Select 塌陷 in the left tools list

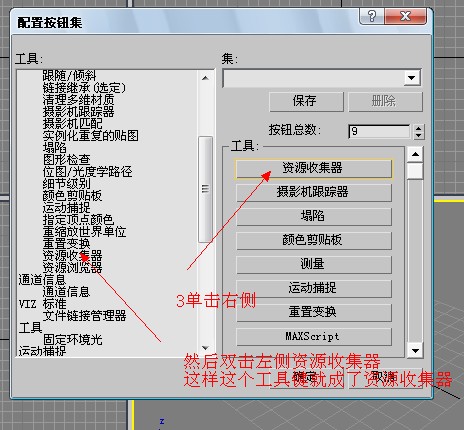(x=54, y=147)
